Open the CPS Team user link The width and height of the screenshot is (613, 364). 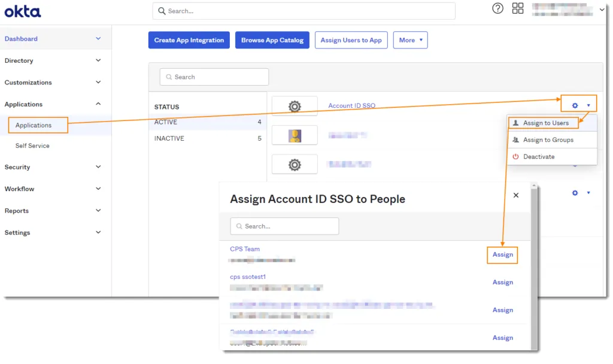pyautogui.click(x=245, y=249)
